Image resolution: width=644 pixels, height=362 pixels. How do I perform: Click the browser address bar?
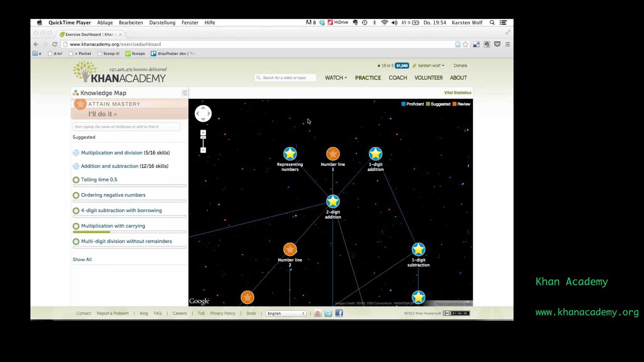click(x=258, y=44)
